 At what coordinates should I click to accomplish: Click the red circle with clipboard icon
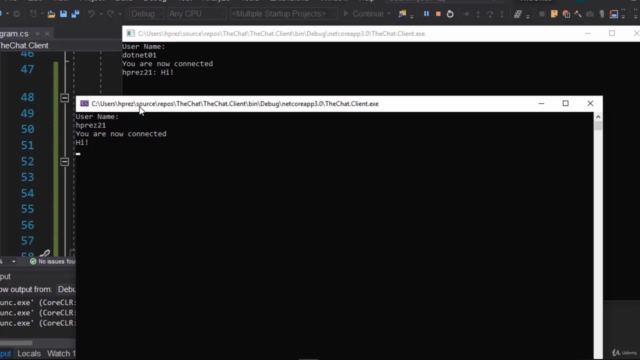click(566, 14)
